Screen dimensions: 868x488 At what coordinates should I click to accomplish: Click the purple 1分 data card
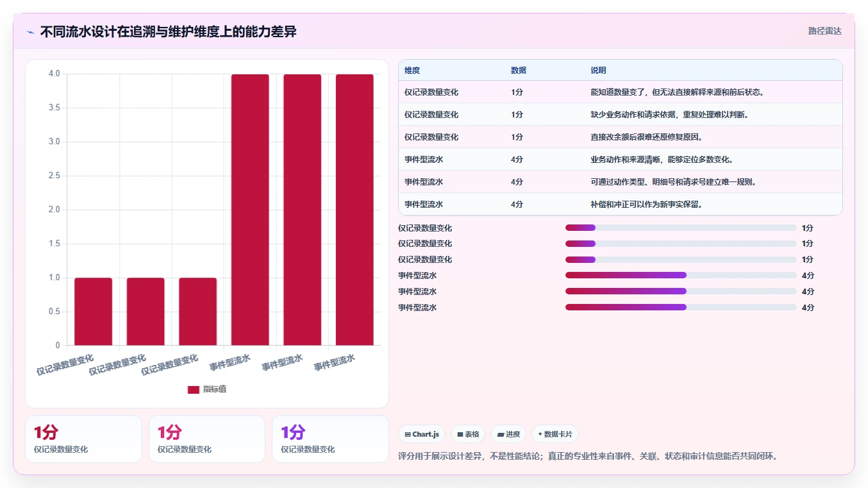(x=330, y=439)
